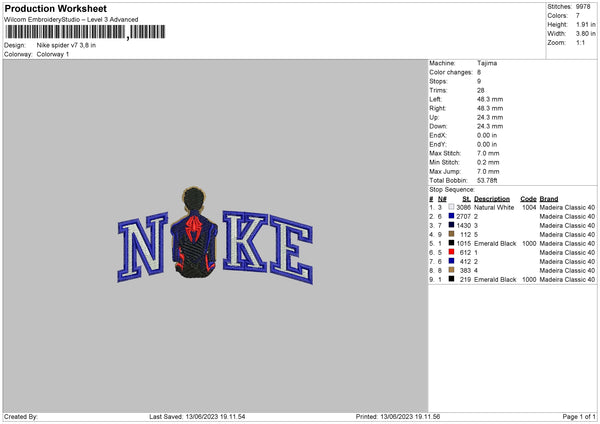Select the Colorway 1 value

point(53,54)
